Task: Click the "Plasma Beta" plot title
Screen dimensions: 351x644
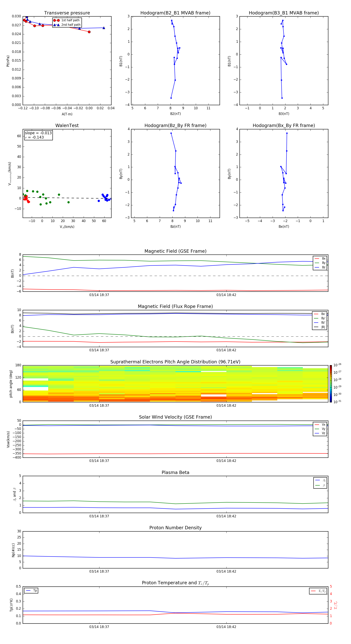Action: [175, 472]
